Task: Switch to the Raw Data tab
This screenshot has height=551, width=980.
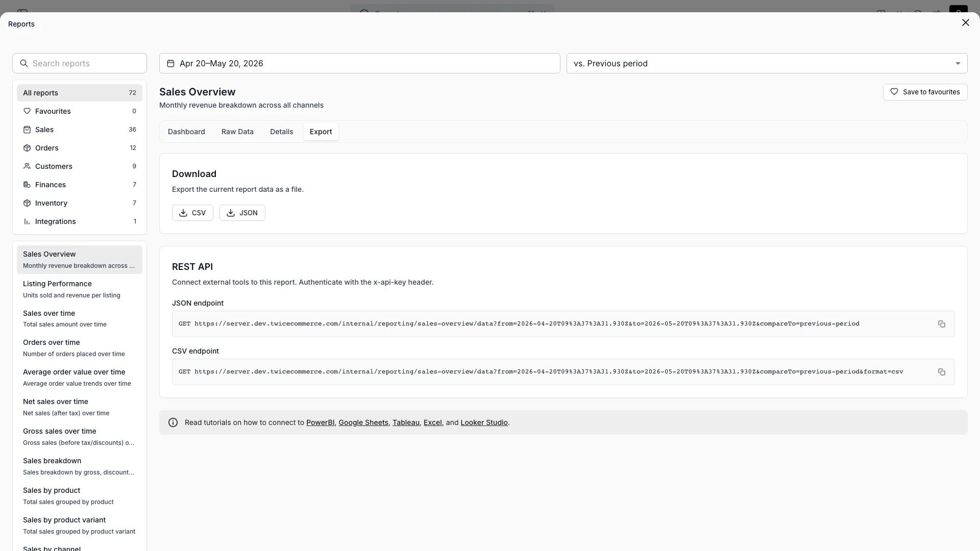Action: [237, 132]
